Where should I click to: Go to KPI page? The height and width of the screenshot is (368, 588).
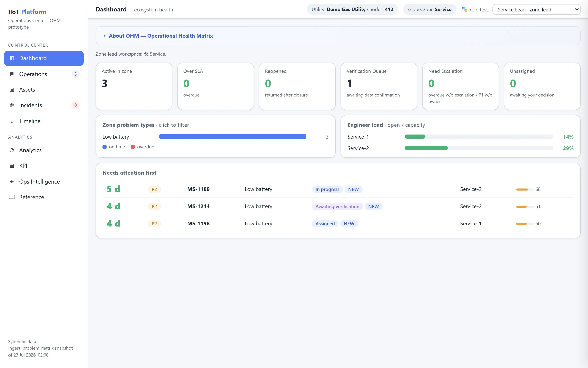click(x=44, y=166)
